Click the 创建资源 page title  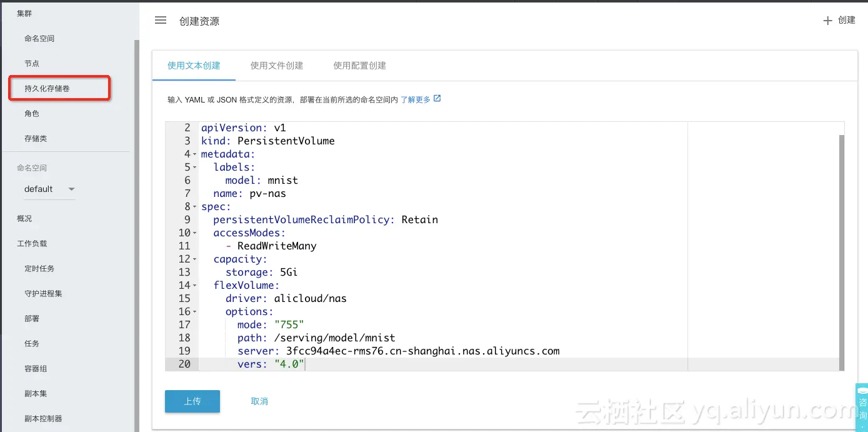click(x=199, y=21)
